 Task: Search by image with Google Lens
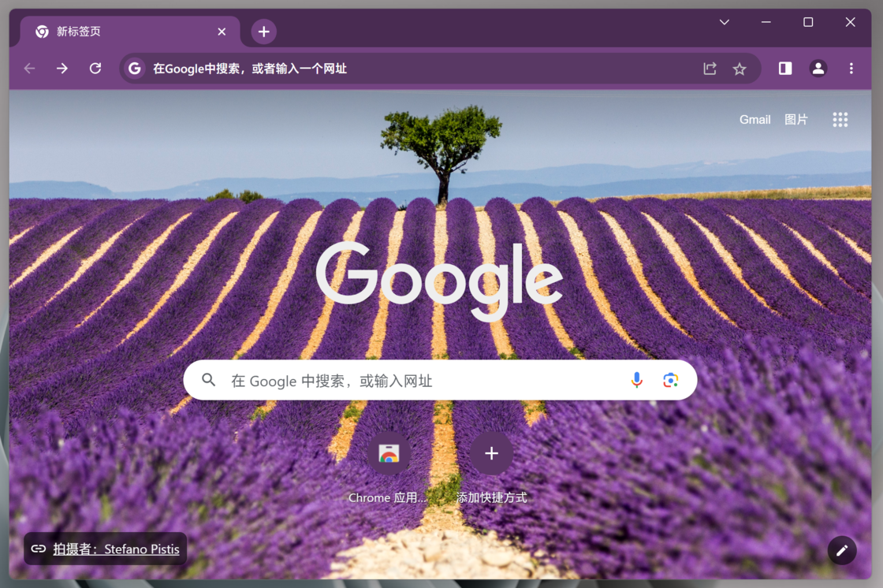point(670,381)
